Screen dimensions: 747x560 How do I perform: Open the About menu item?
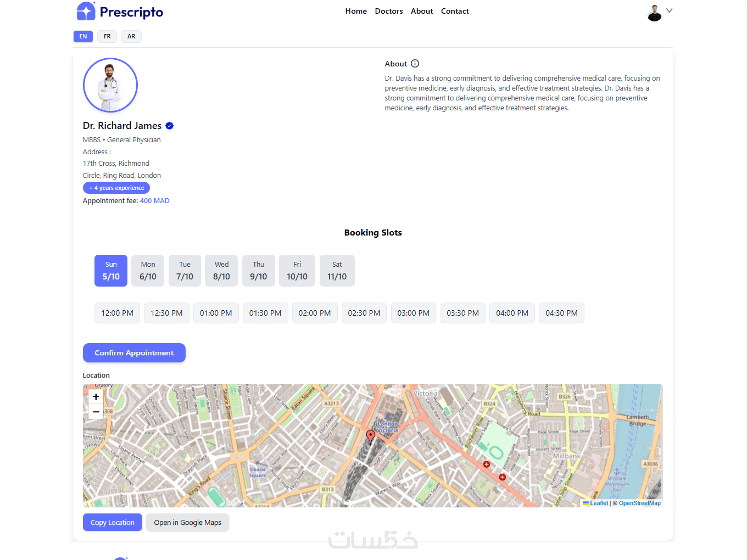point(422,11)
